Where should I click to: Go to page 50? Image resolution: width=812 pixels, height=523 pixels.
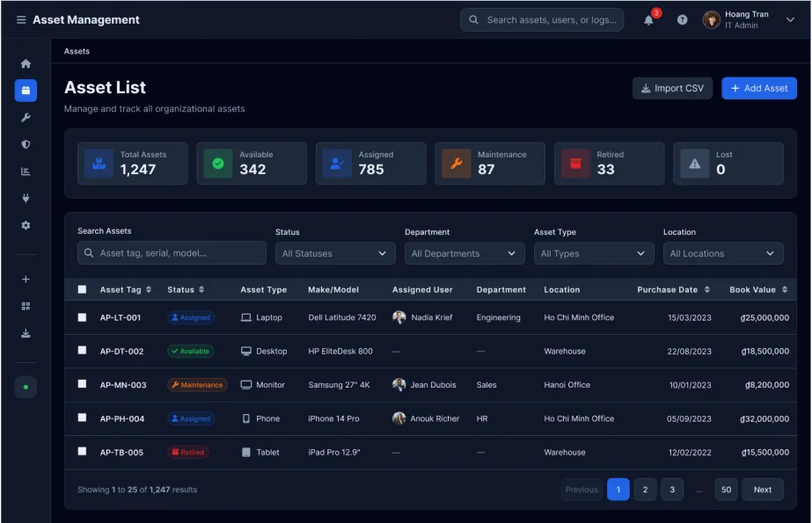pos(726,490)
